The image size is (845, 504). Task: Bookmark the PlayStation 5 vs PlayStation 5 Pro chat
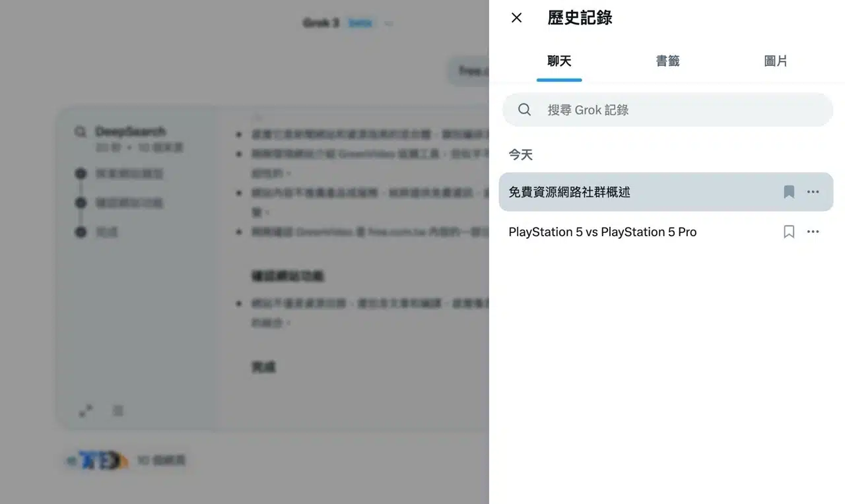(789, 232)
